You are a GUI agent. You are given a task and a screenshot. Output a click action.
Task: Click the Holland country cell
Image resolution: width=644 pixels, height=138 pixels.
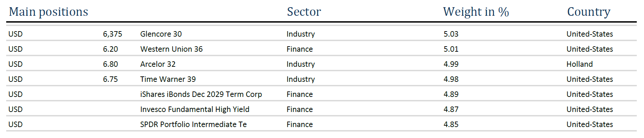point(579,64)
